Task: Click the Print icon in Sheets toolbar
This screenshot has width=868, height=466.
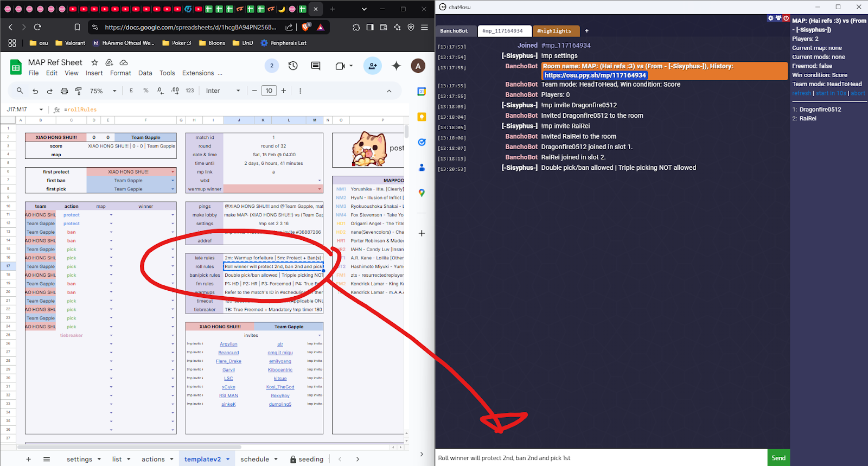Action: coord(64,91)
